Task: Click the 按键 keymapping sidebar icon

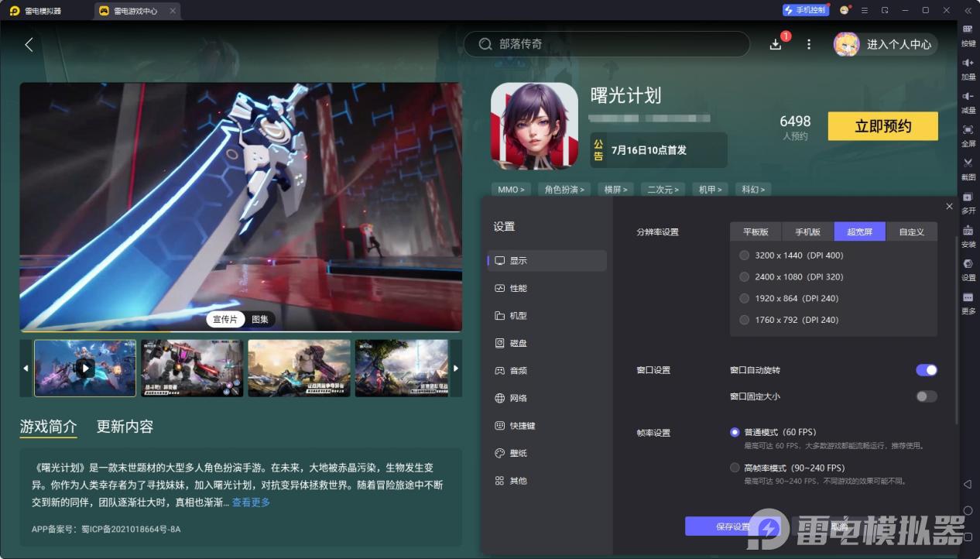Action: (x=968, y=34)
